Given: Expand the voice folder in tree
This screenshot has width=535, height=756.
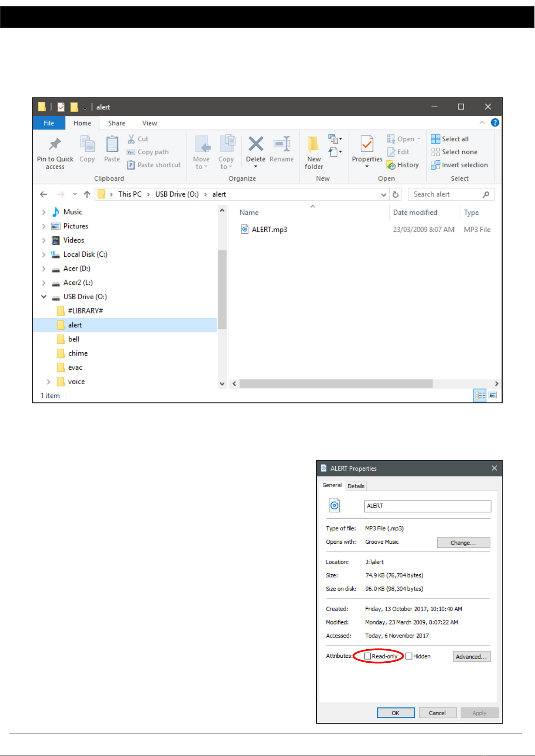Looking at the screenshot, I should (x=48, y=382).
